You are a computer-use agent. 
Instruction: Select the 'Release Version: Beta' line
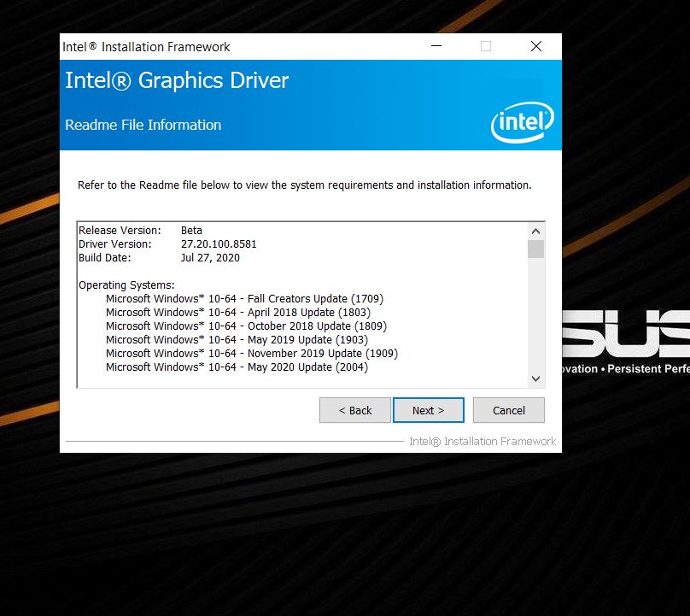click(140, 231)
